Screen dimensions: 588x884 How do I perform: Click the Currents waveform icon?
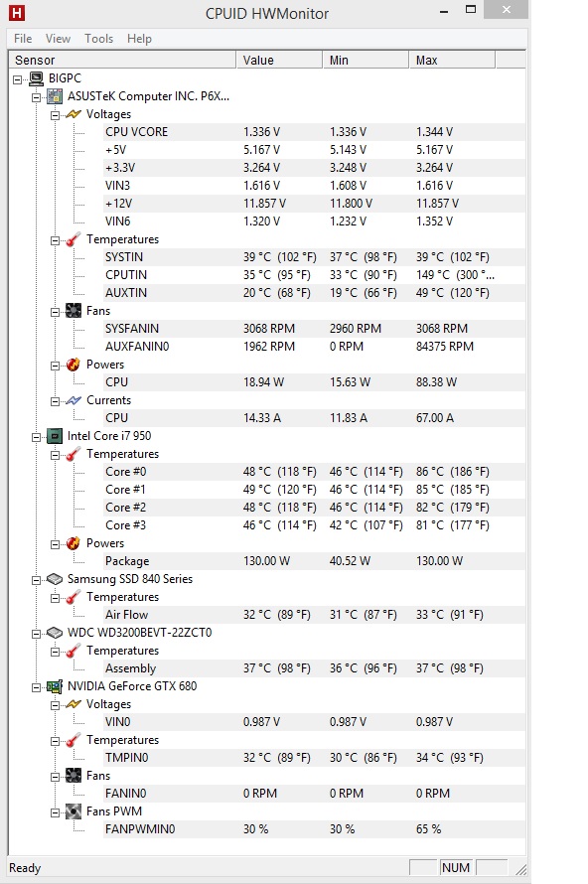(x=73, y=400)
